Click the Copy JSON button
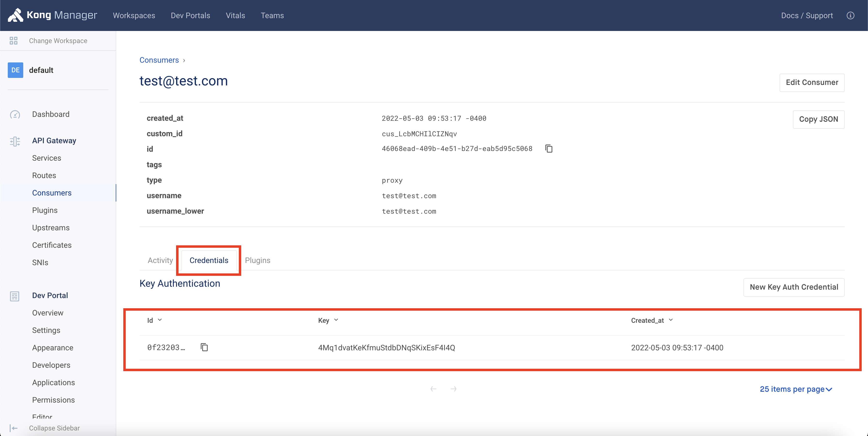This screenshot has width=868, height=436. (819, 119)
